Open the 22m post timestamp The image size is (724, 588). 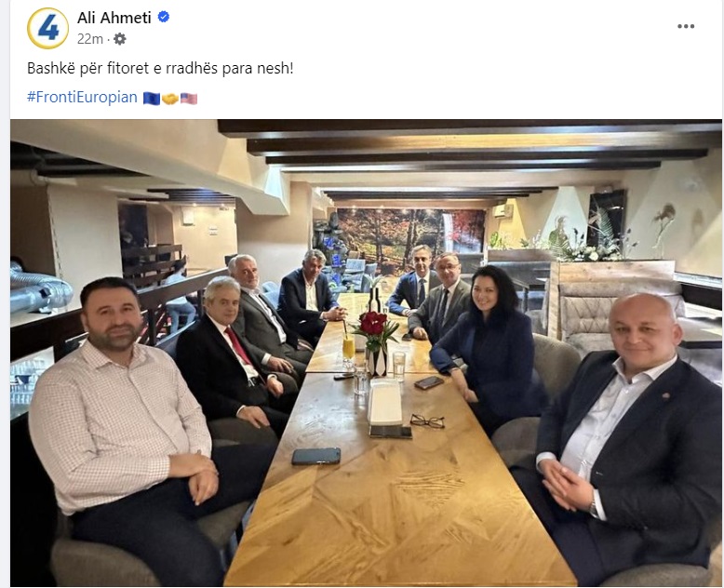point(90,39)
